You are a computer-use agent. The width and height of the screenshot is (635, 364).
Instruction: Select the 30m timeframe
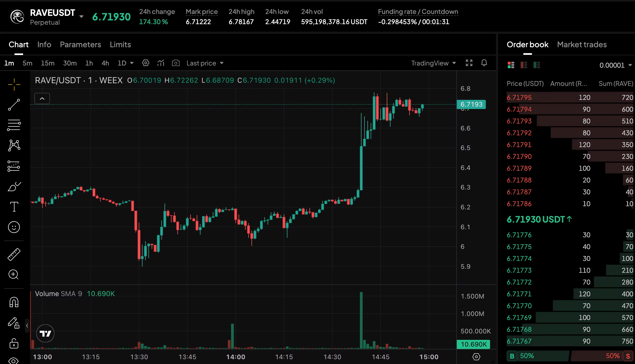tap(70, 63)
